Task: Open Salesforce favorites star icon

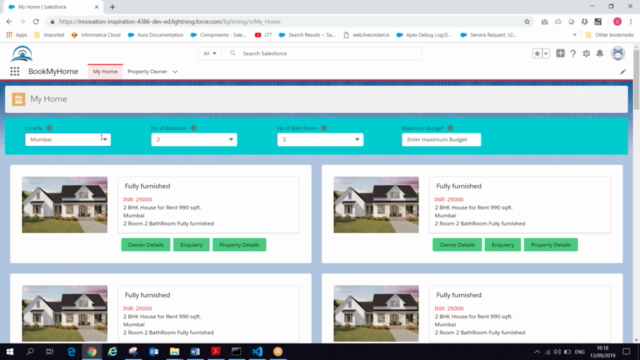Action: 537,53
